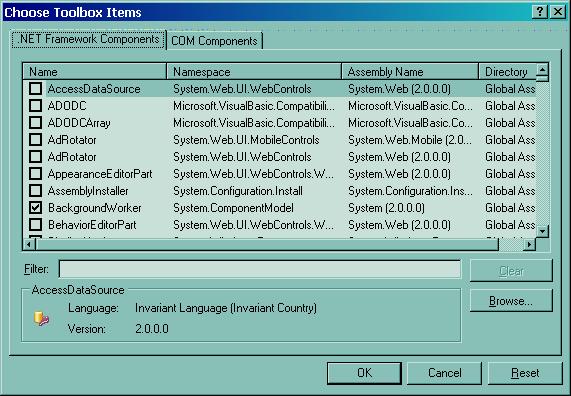571x396 pixels.
Task: Click the System.Web.Mobile assembly cell
Action: [410, 140]
